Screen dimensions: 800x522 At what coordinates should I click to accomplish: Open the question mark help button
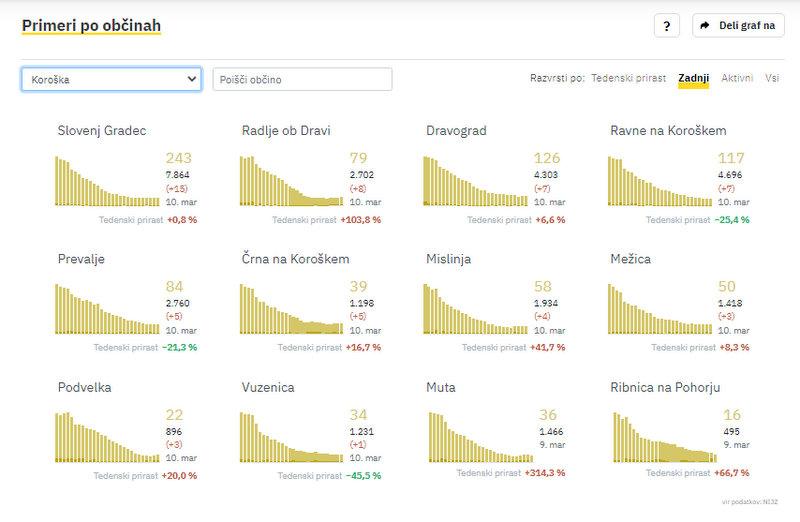(x=667, y=26)
